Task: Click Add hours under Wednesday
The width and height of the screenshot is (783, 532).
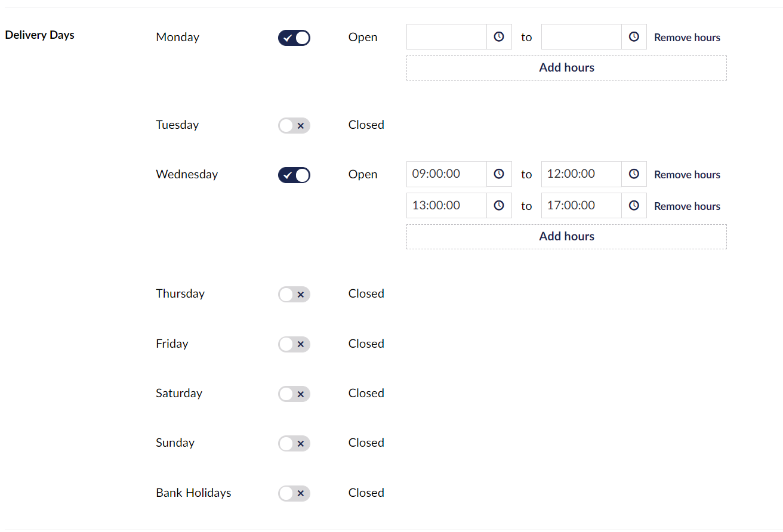Action: tap(566, 237)
